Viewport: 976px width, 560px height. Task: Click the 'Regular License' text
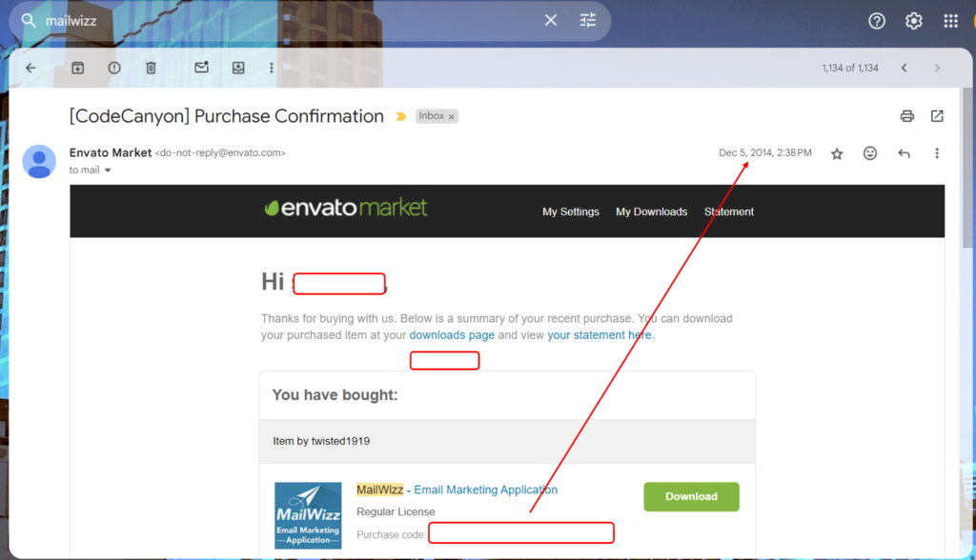396,512
